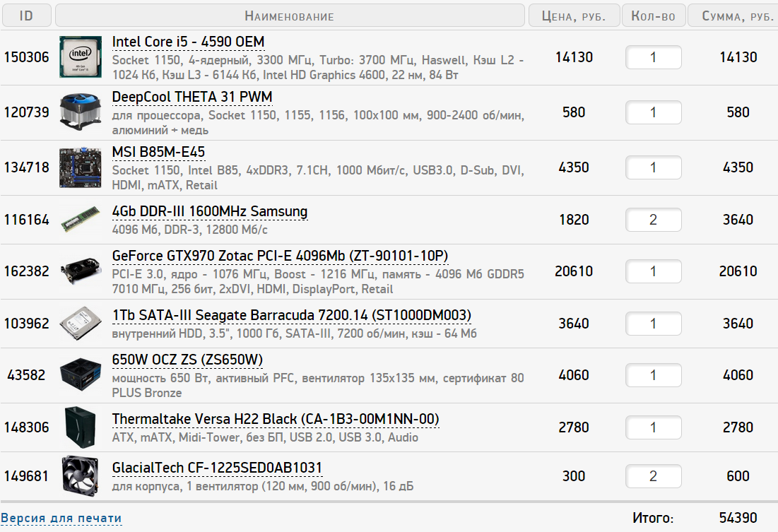Click the Версия для печати link
Screen dimensions: 778x532
pyautogui.click(x=61, y=519)
